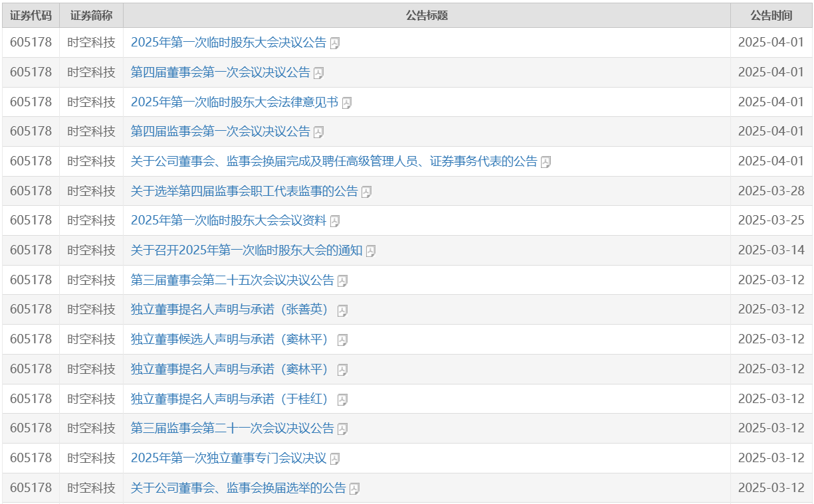Select 2025-04-01 date in 第四届董事会第一次会议决议公告 row
Image resolution: width=814 pixels, height=504 pixels.
[771, 72]
